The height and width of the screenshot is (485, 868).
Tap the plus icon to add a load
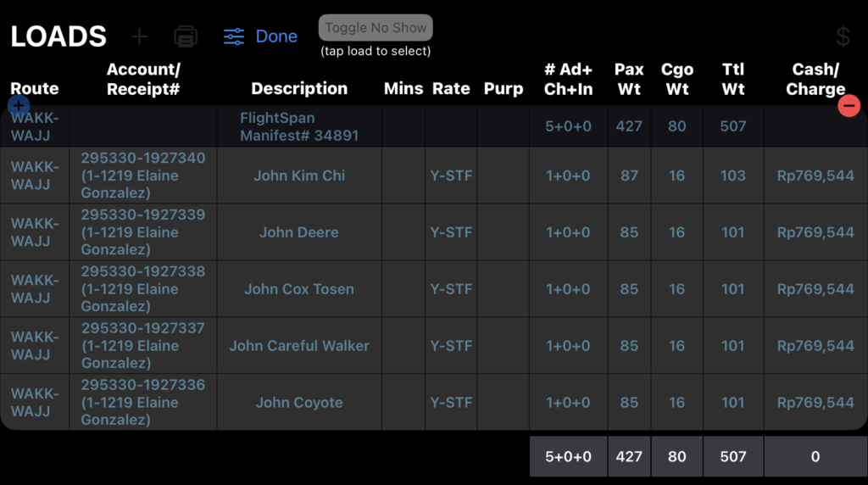pos(139,36)
